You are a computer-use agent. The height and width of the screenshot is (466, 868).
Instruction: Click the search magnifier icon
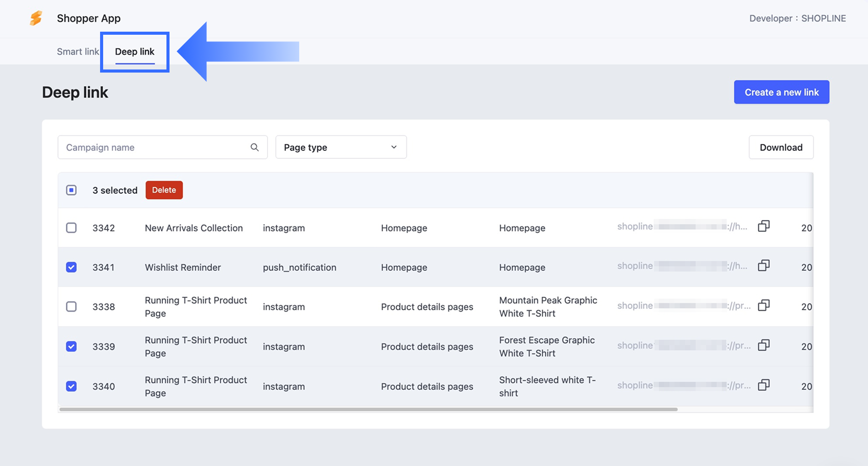click(x=255, y=147)
